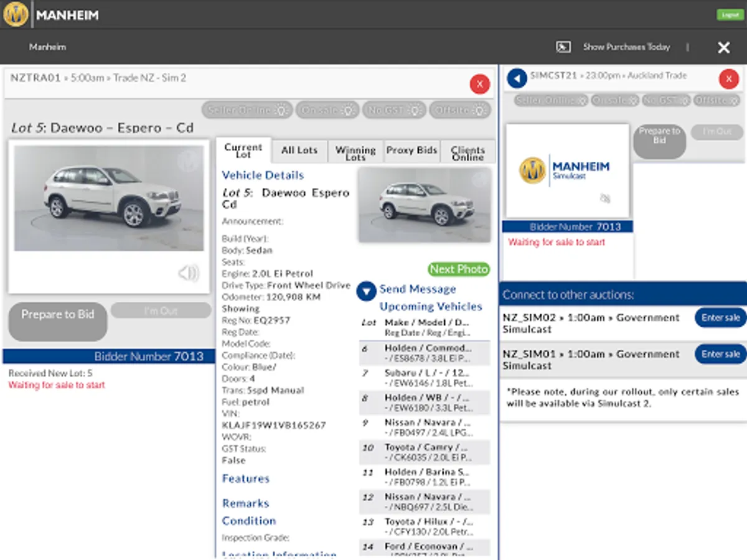This screenshot has height=560, width=747.
Task: Select upcoming lot 8 Holden WB
Action: point(425,403)
